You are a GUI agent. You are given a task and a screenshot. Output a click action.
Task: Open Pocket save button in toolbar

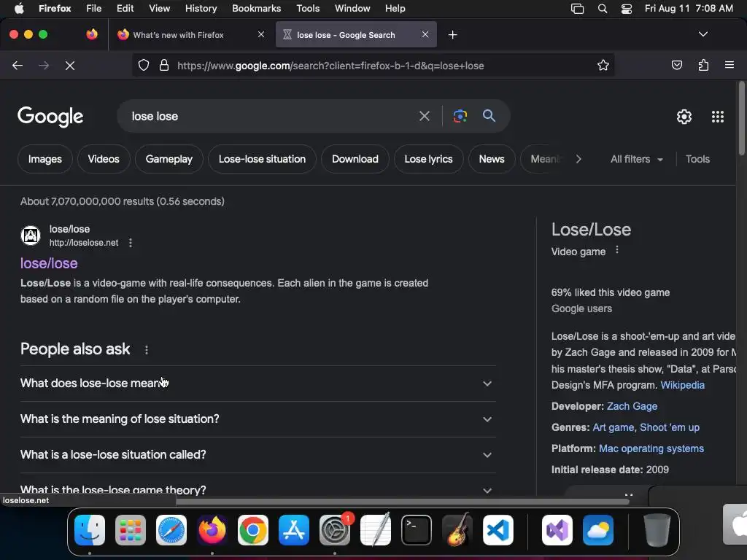click(x=676, y=65)
